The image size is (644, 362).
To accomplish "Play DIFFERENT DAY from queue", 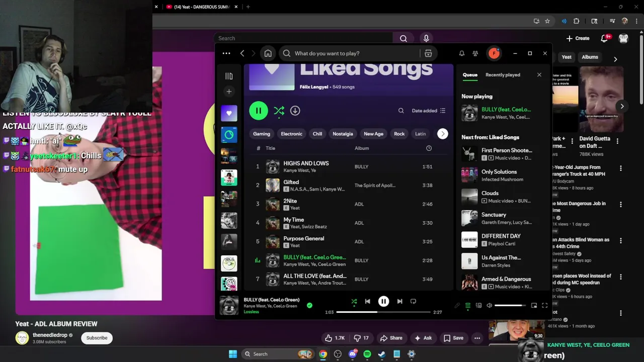I will click(x=503, y=240).
